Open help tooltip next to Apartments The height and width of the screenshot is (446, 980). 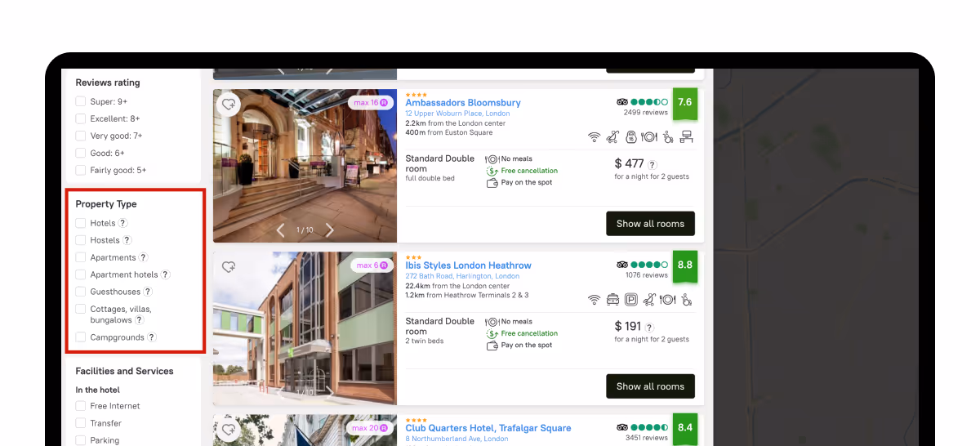143,257
